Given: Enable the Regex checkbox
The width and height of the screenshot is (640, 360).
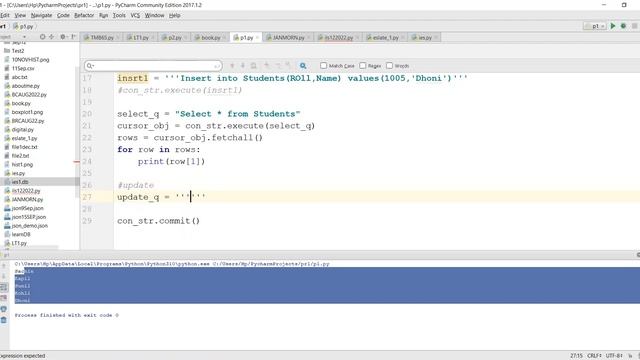Looking at the screenshot, I should tap(362, 65).
